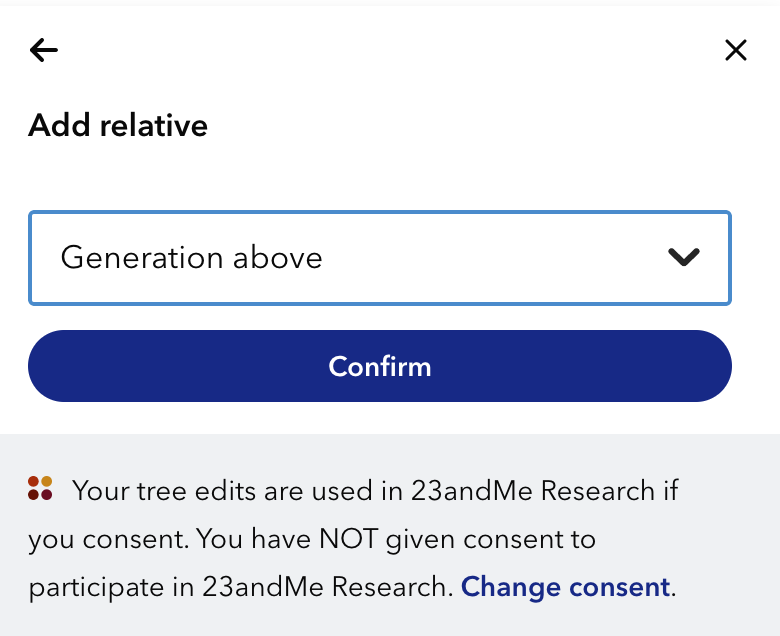Click the chevron arrow in the dropdown

click(x=684, y=257)
